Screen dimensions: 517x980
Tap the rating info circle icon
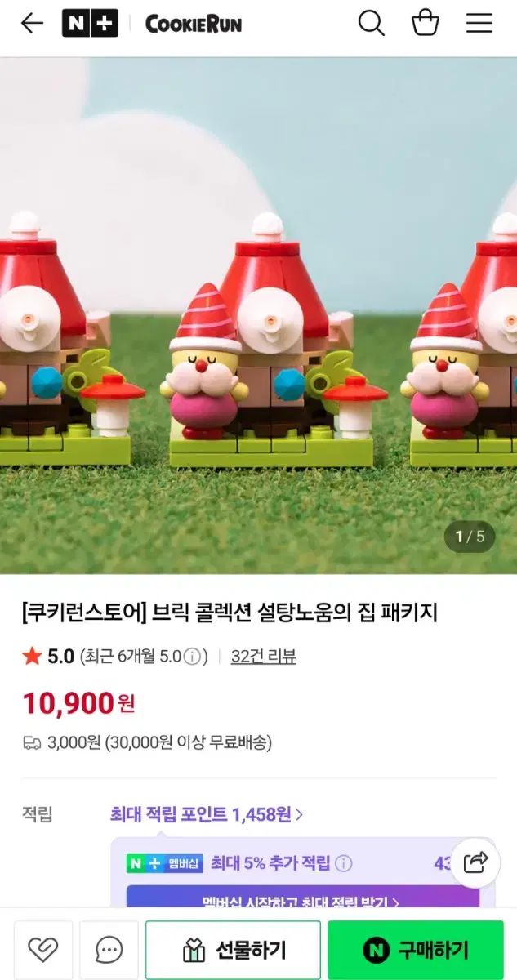point(192,657)
